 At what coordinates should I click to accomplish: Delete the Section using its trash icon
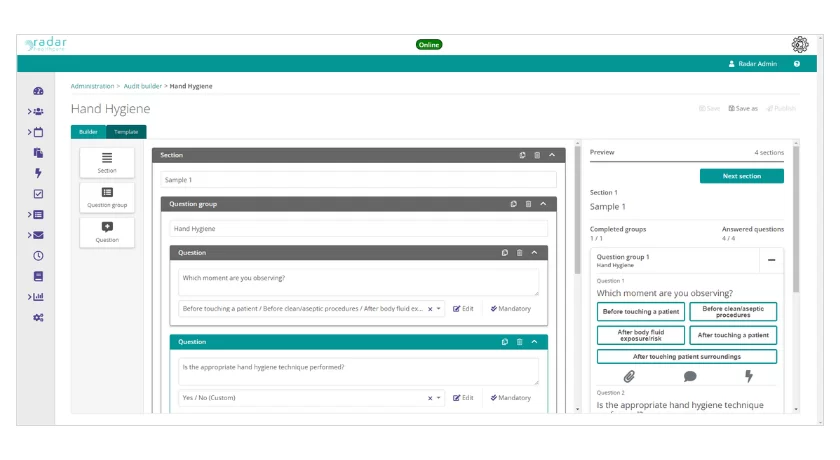[537, 155]
